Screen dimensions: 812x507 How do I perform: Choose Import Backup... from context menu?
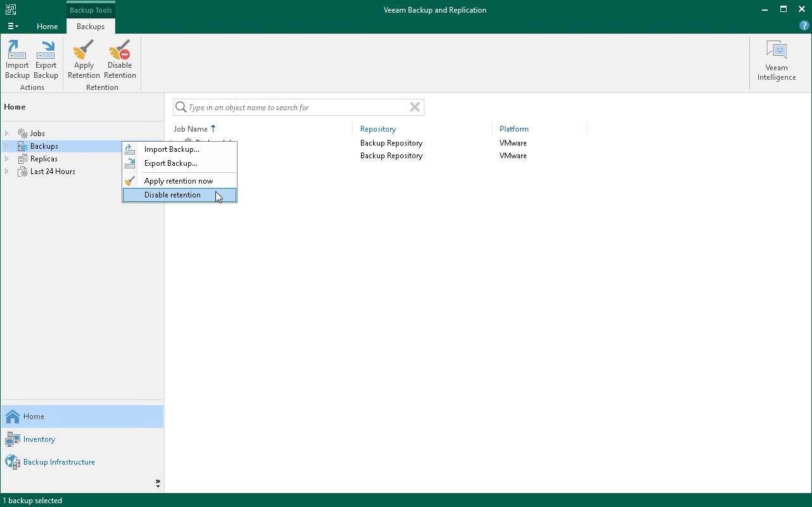pyautogui.click(x=179, y=149)
